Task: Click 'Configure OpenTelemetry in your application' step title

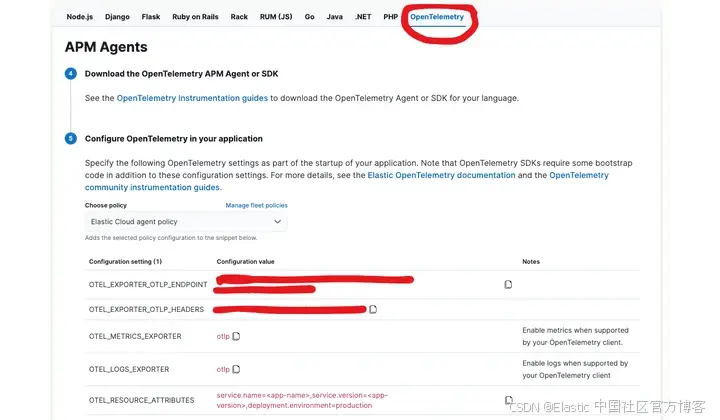Action: tap(174, 139)
